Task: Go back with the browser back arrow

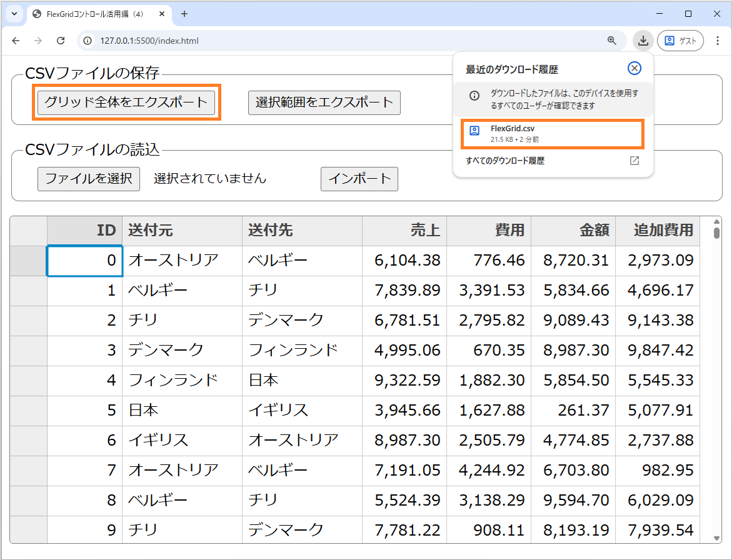Action: click(16, 41)
